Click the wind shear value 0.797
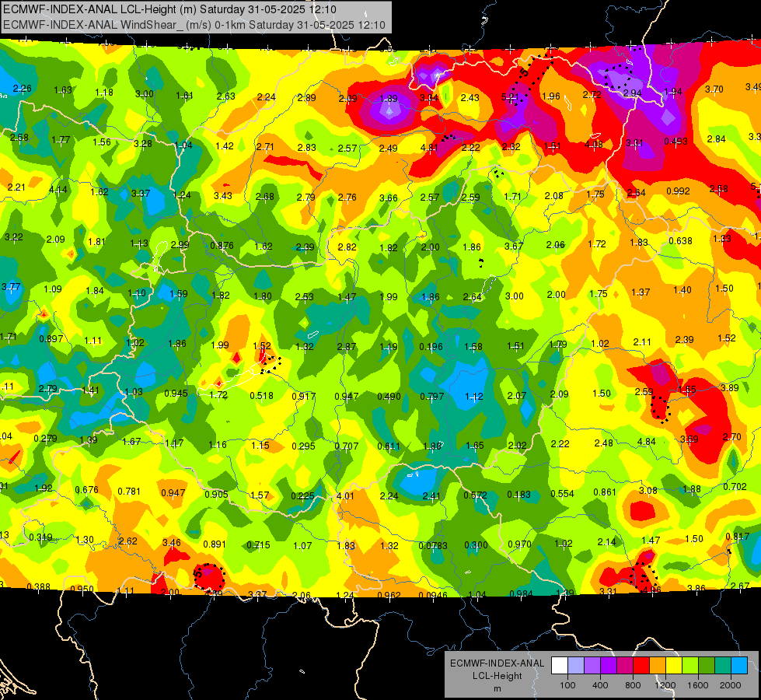The image size is (761, 700). pyautogui.click(x=432, y=397)
